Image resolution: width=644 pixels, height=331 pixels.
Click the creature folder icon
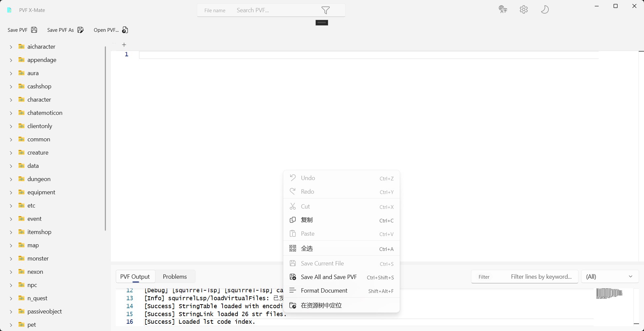(x=21, y=153)
